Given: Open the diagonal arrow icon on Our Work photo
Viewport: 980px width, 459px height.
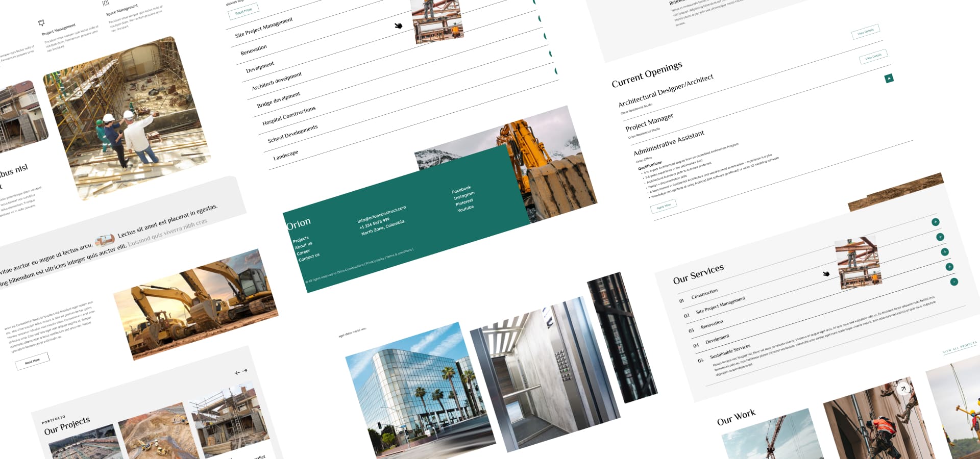Looking at the screenshot, I should point(903,389).
